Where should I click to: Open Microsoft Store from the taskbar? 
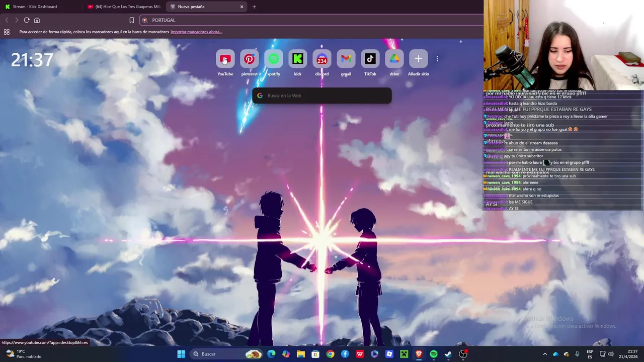315,354
